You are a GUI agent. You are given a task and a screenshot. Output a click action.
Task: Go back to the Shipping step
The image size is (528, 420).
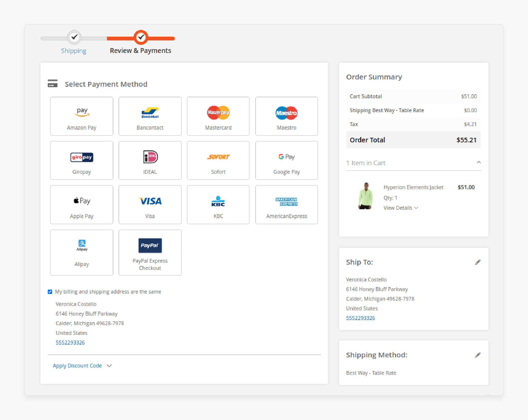(x=73, y=50)
